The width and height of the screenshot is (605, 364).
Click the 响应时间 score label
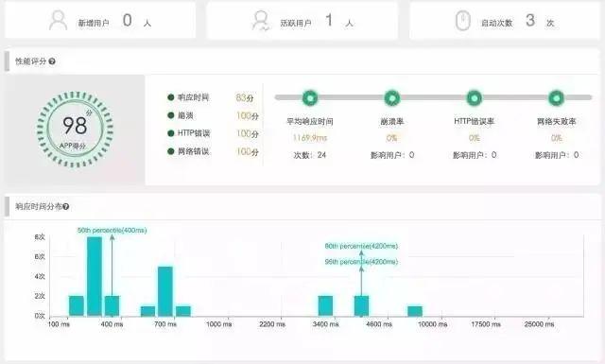coord(193,97)
